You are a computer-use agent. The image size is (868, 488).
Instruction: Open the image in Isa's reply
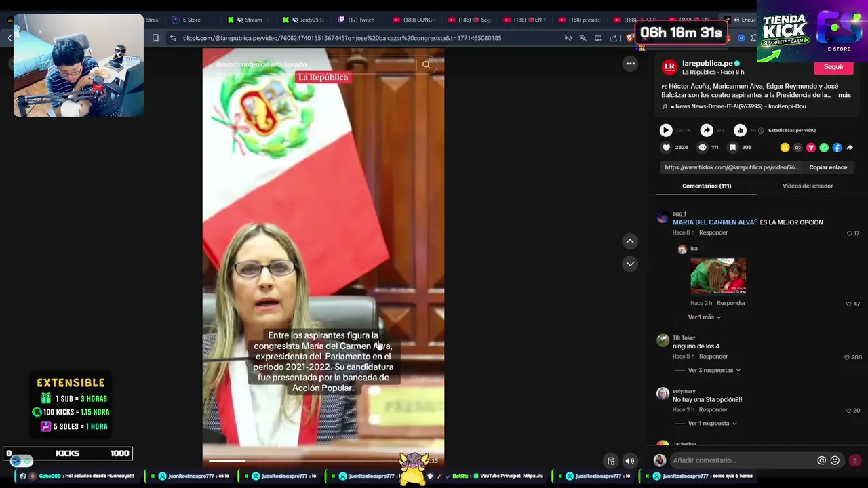pos(718,277)
